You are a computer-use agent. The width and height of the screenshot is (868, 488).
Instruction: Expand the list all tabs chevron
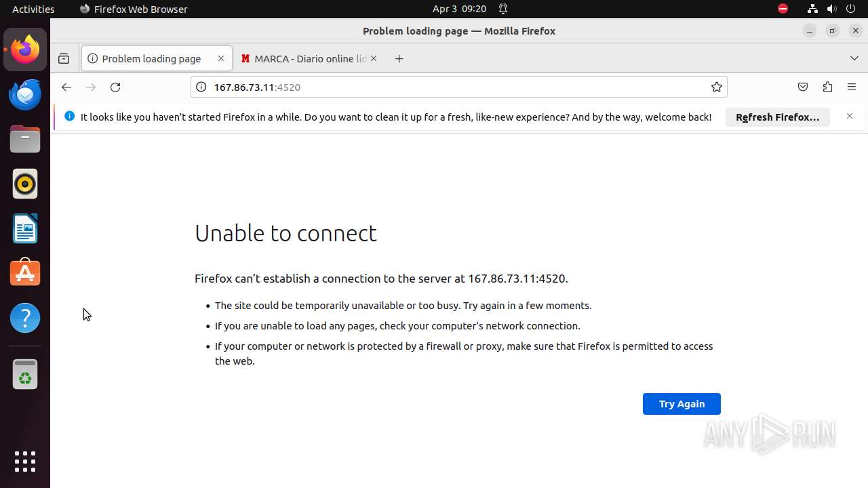coord(854,58)
